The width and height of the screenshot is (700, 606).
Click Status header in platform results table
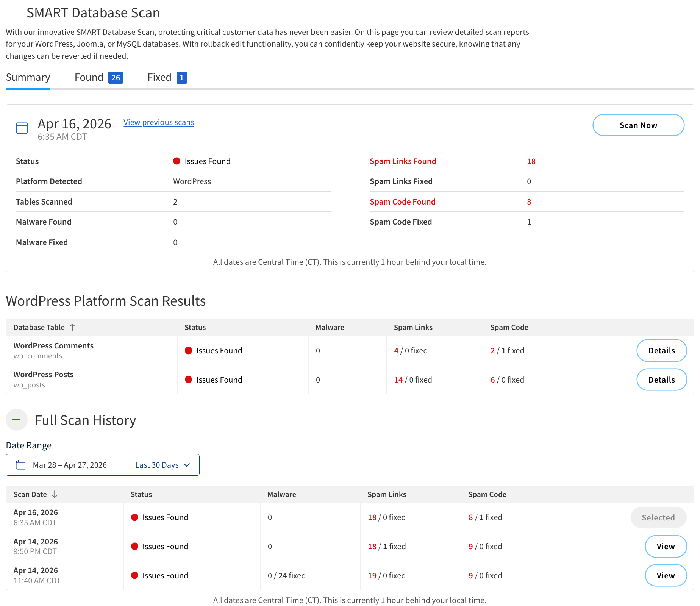pyautogui.click(x=195, y=327)
